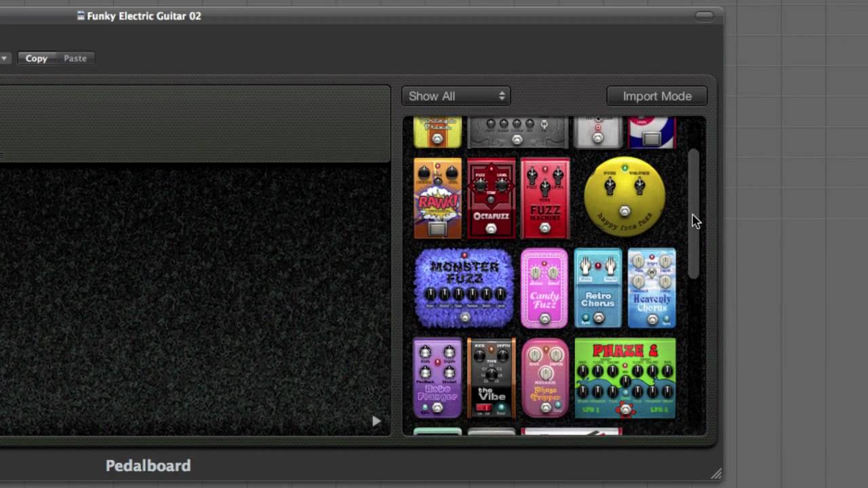Click the window toolbar pill button

pyautogui.click(x=705, y=16)
